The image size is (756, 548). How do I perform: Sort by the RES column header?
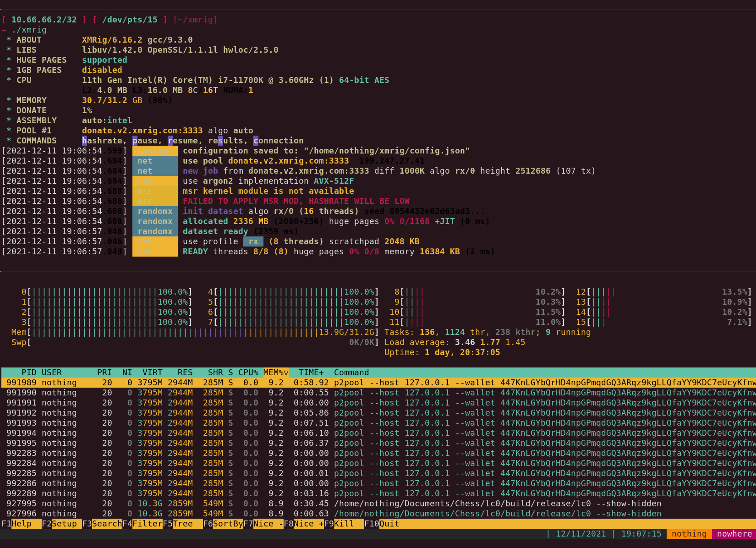point(185,373)
